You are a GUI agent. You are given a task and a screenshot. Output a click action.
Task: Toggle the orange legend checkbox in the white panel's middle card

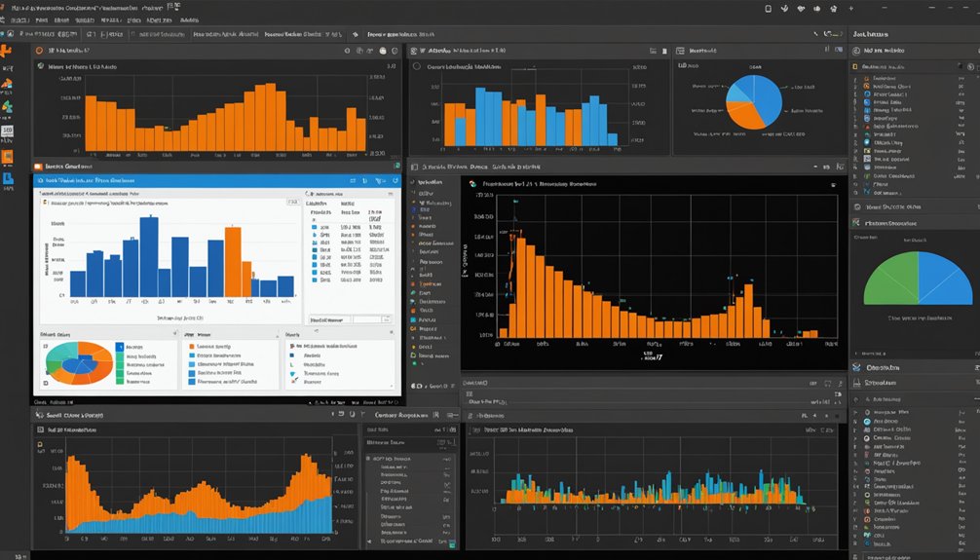[189, 346]
